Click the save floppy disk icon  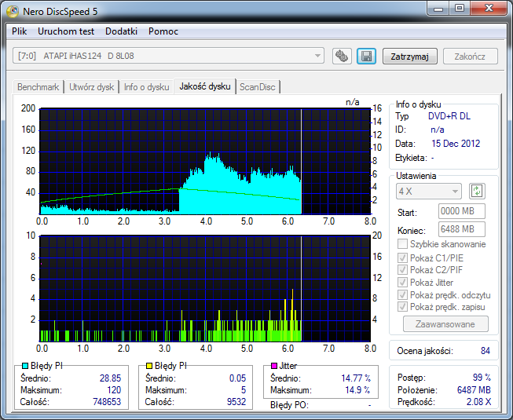[x=366, y=57]
